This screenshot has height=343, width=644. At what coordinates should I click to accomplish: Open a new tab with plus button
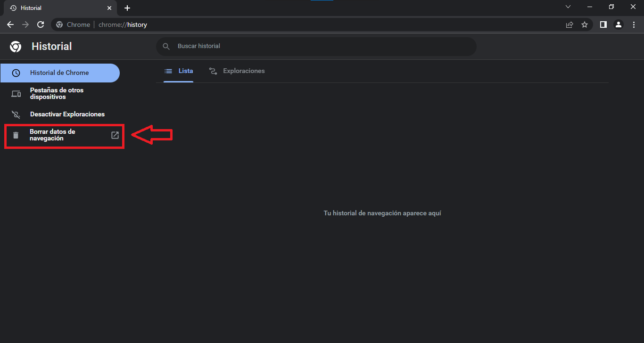pos(127,8)
